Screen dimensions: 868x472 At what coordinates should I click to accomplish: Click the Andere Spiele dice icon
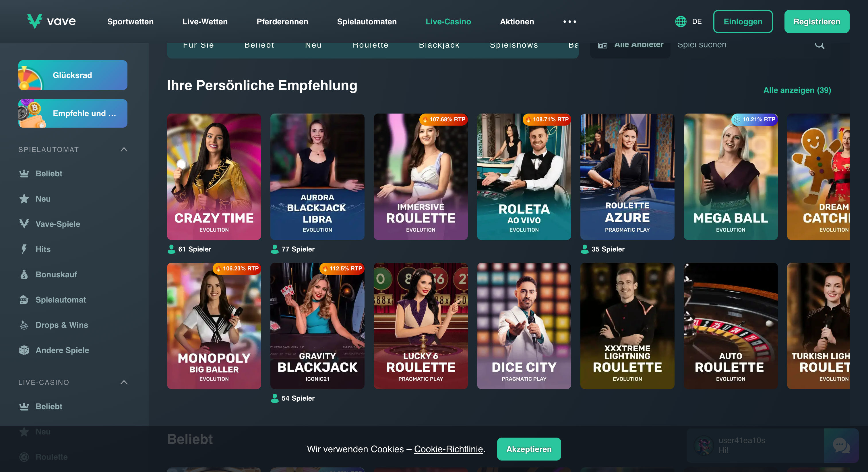24,350
